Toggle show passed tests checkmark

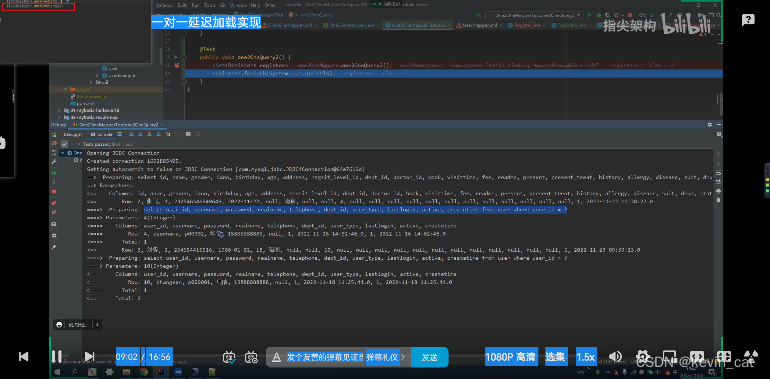(x=65, y=144)
